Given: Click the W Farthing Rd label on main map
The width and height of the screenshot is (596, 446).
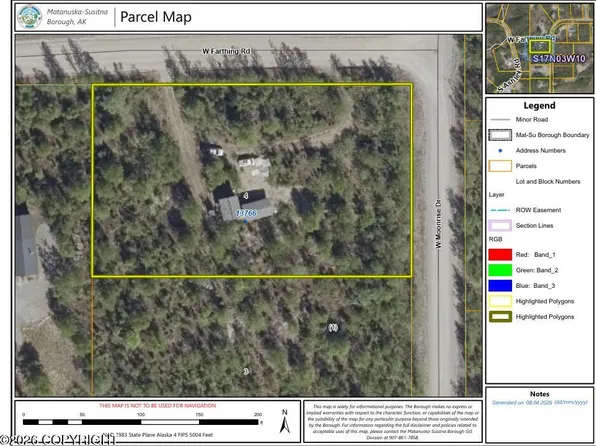Looking at the screenshot, I should 226,51.
